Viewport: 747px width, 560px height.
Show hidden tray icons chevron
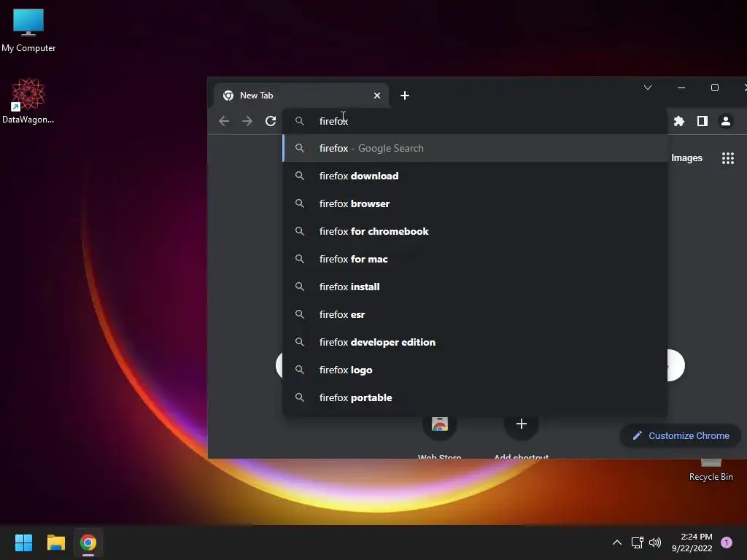617,542
